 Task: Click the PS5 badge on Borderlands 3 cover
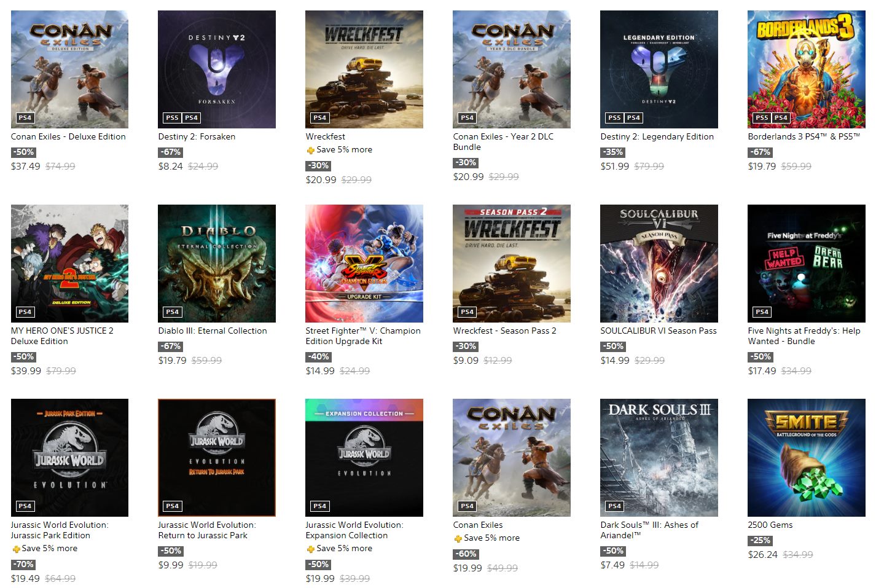[762, 117]
